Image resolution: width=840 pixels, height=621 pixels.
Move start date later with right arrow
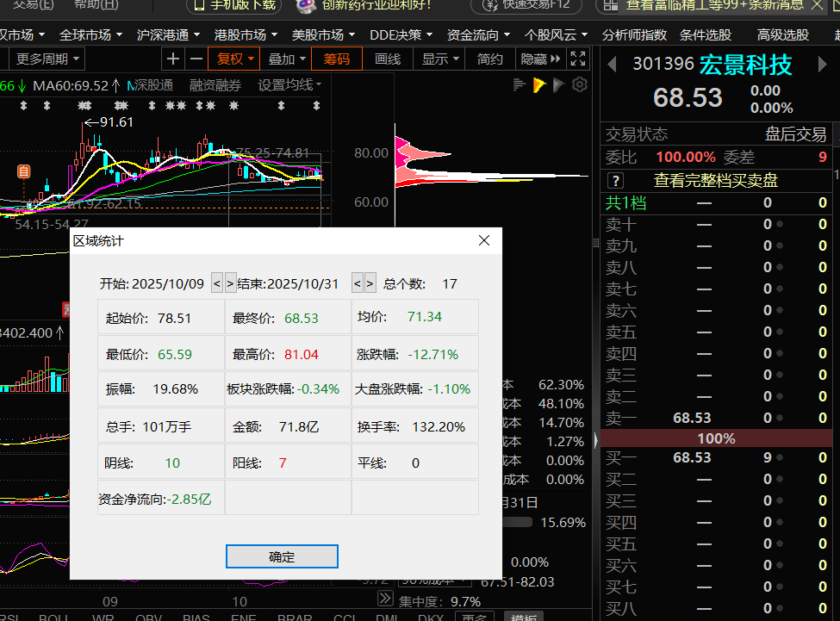pyautogui.click(x=230, y=283)
